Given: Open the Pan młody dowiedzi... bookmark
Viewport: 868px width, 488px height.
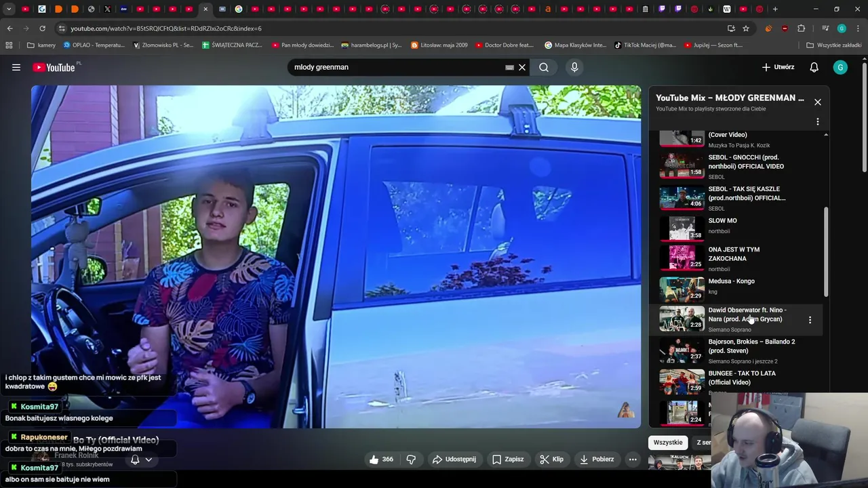Looking at the screenshot, I should [x=302, y=45].
